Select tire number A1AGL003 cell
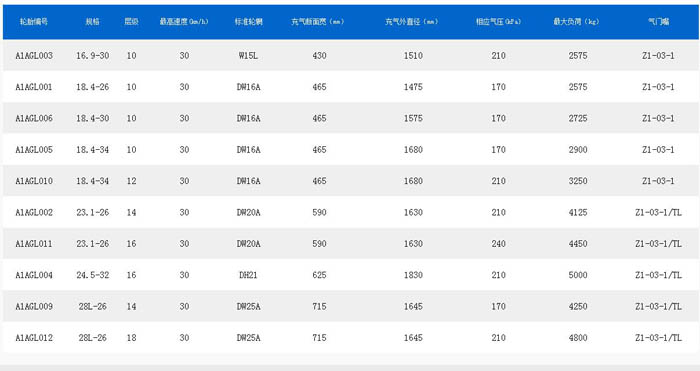This screenshot has width=700, height=371. [x=34, y=56]
